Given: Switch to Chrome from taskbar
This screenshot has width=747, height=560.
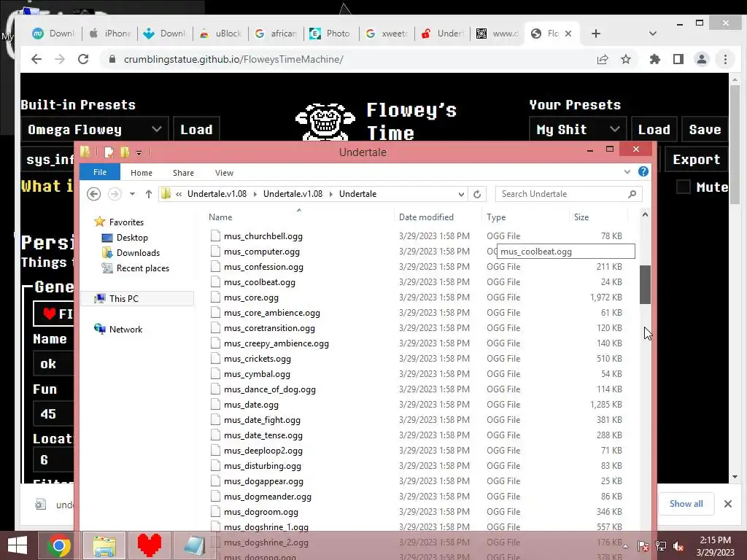Looking at the screenshot, I should [x=58, y=545].
